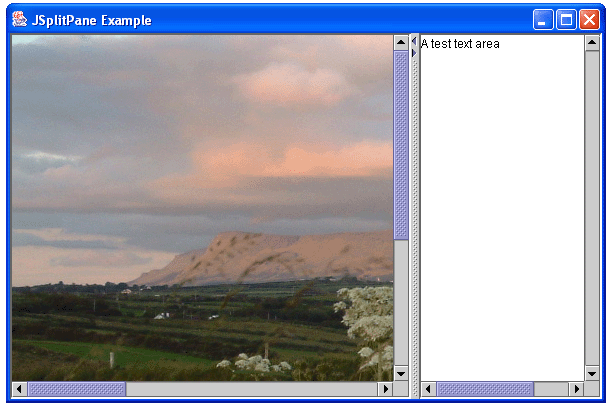Collapse left pane with divider's left arrow
The height and width of the screenshot is (406, 613).
[414, 41]
